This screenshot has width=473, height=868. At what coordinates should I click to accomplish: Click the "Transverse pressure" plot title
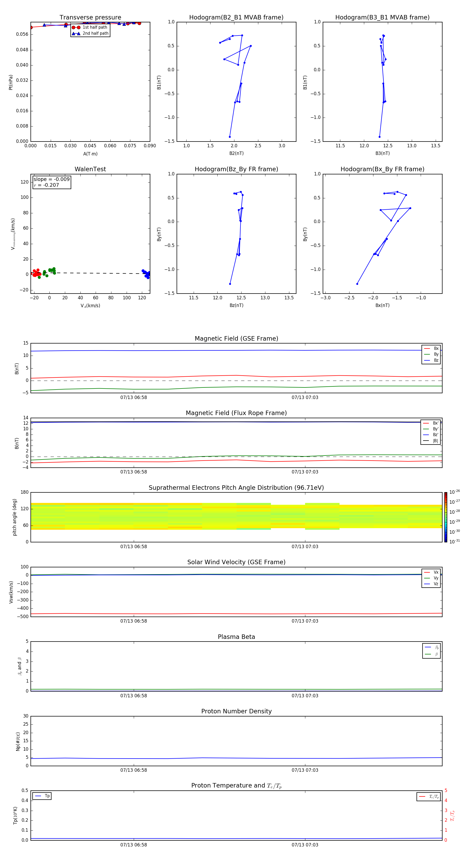pos(90,18)
